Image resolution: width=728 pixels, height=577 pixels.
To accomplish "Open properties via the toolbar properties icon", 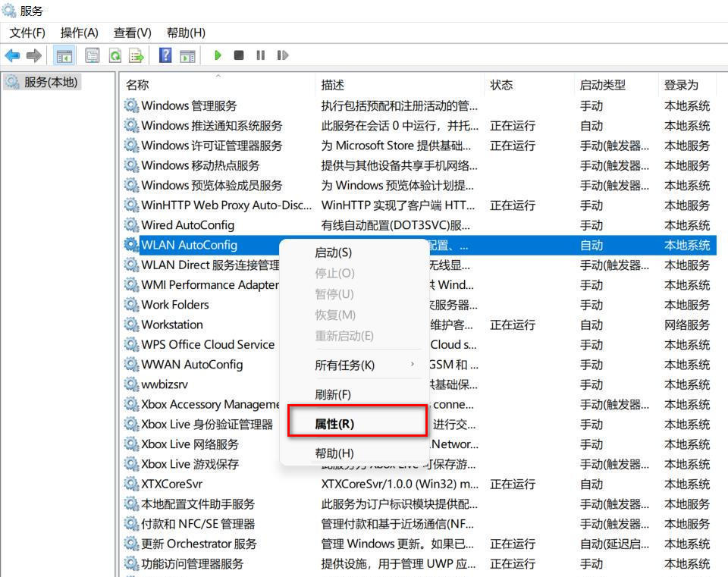I will click(91, 55).
